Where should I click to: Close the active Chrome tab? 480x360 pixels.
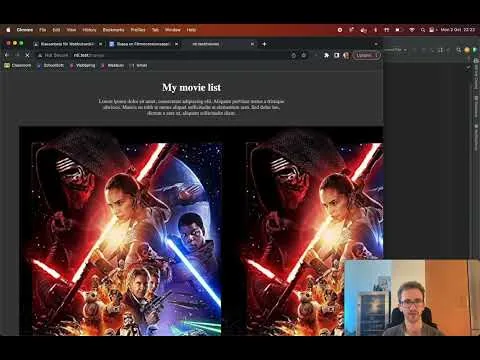252,44
